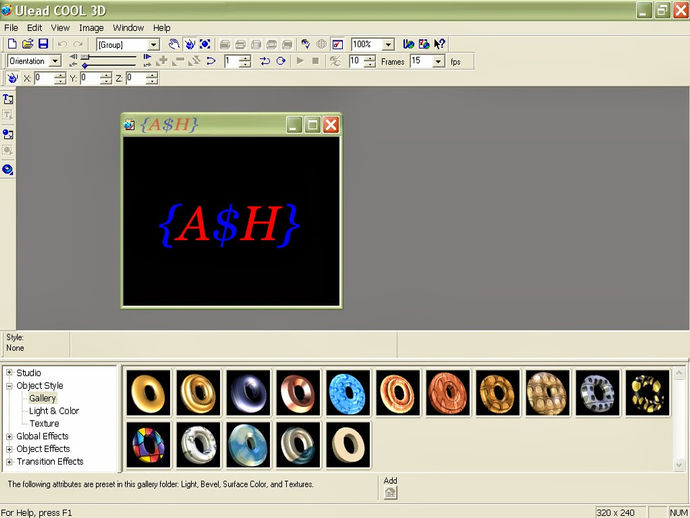The width and height of the screenshot is (690, 518).
Task: Click the gallery scrollbar down arrow
Action: pyautogui.click(x=679, y=464)
